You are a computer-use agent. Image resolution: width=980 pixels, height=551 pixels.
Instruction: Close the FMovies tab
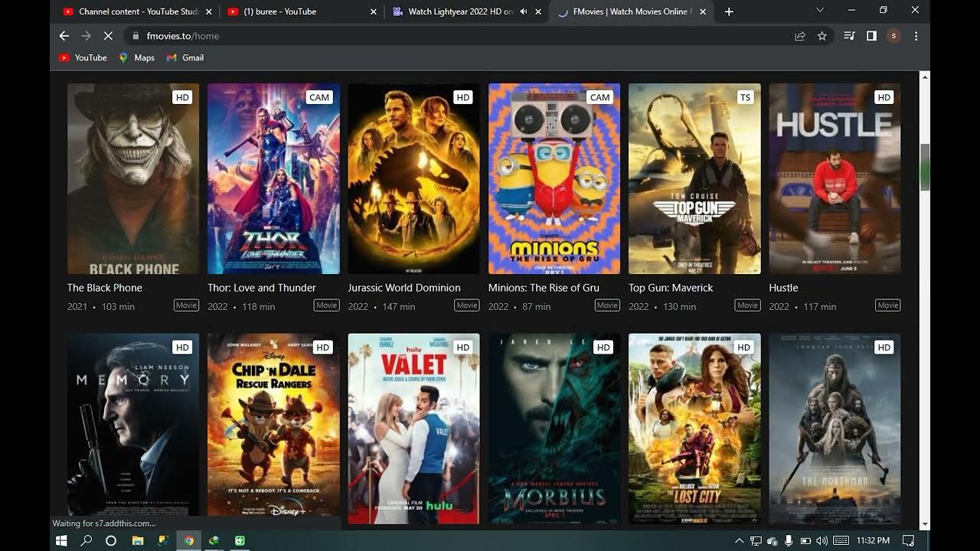click(703, 11)
